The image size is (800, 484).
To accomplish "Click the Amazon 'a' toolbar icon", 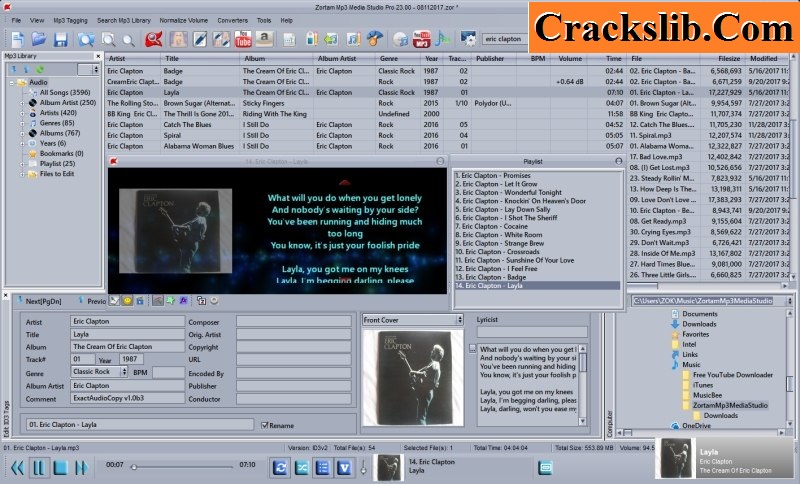I will click(264, 39).
